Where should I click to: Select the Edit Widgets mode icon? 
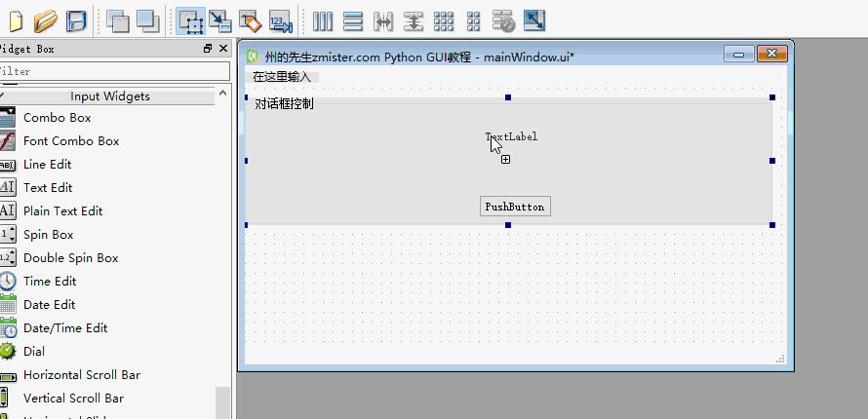[191, 21]
